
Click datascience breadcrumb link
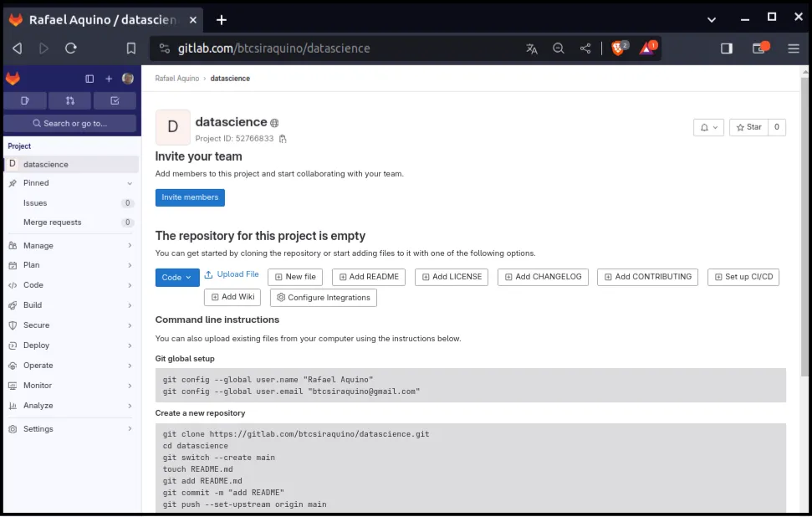pos(230,79)
